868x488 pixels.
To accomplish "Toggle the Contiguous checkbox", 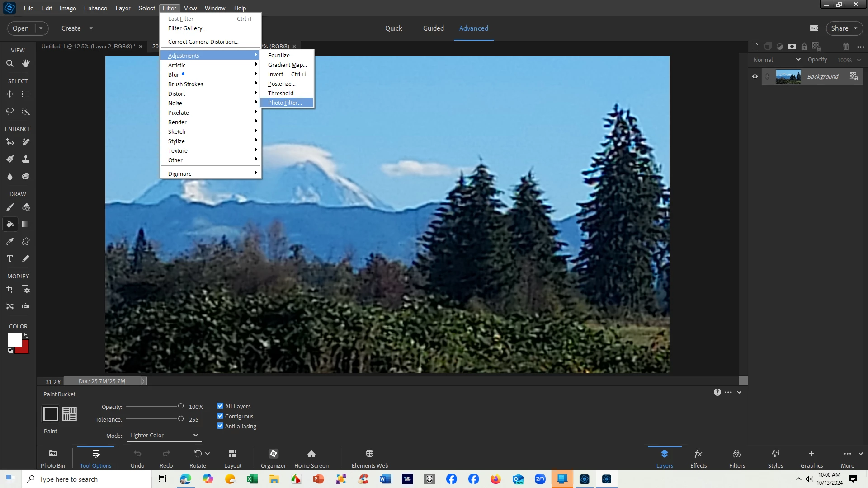I will (x=220, y=416).
